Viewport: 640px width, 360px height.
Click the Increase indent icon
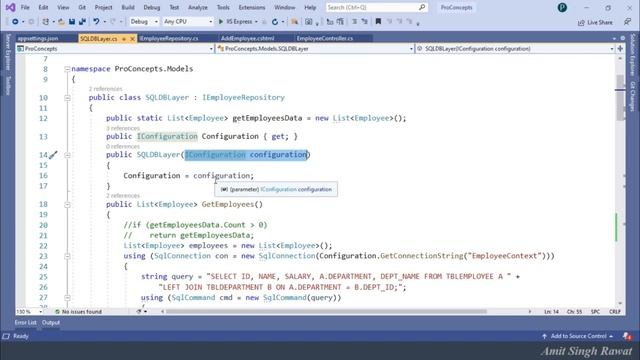click(x=364, y=22)
